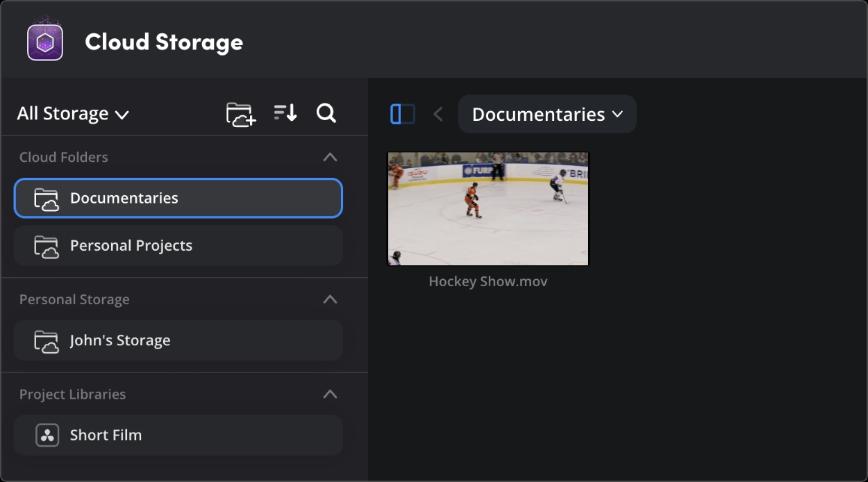868x482 pixels.
Task: Collapse the Project Libraries section
Action: tap(331, 394)
